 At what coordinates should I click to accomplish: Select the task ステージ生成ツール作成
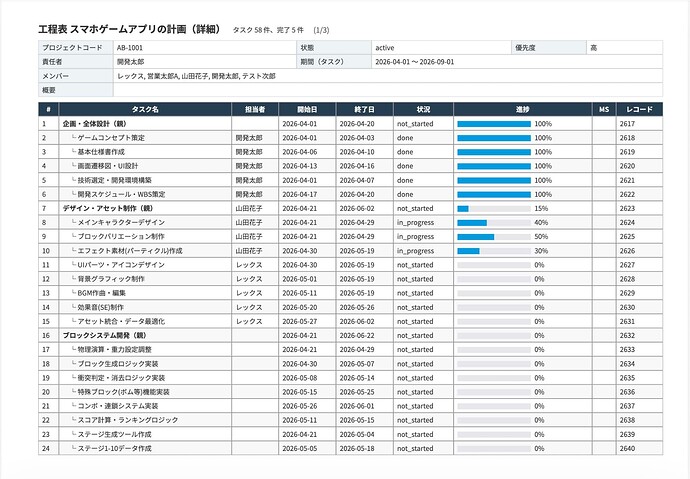click(x=114, y=435)
